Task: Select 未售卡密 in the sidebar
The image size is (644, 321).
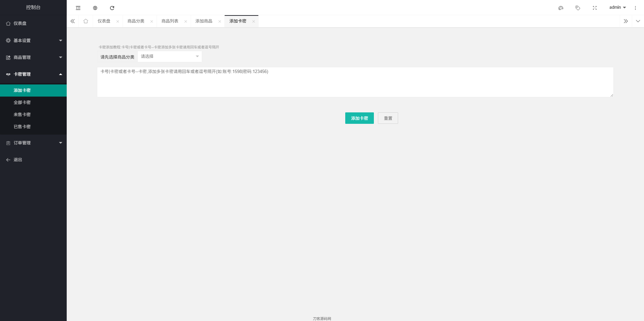Action: [x=22, y=114]
